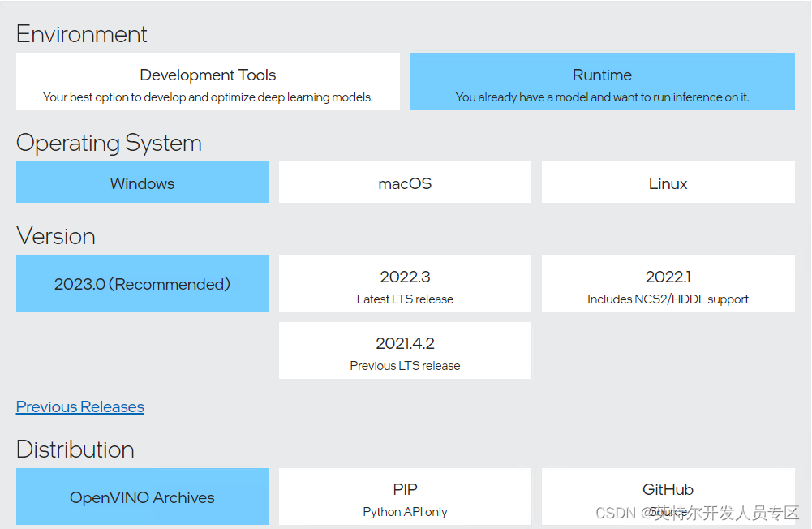This screenshot has height=529, width=812.
Task: Select Linux operating system tile
Action: click(668, 183)
